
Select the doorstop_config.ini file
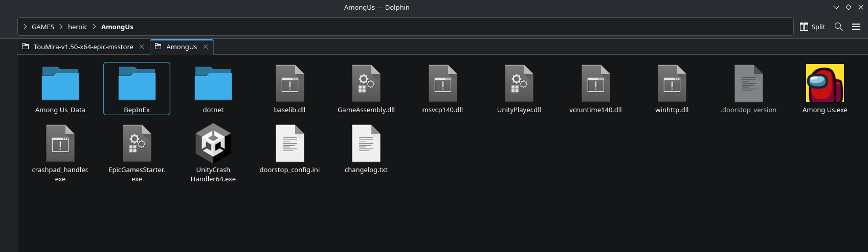[290, 144]
